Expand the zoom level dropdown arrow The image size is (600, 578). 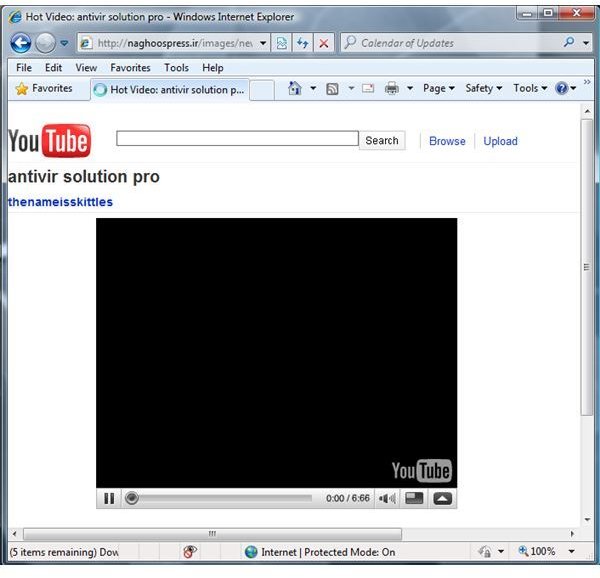click(x=571, y=551)
